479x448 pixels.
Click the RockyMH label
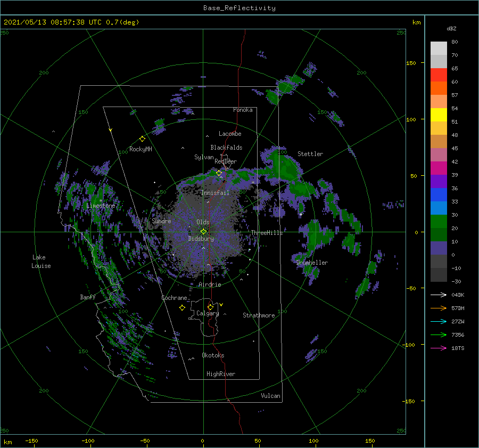[141, 149]
